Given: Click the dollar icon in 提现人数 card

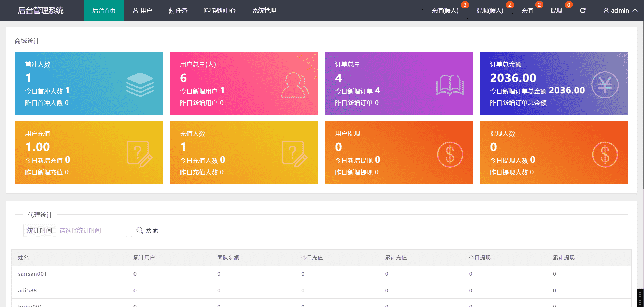Looking at the screenshot, I should (x=605, y=155).
